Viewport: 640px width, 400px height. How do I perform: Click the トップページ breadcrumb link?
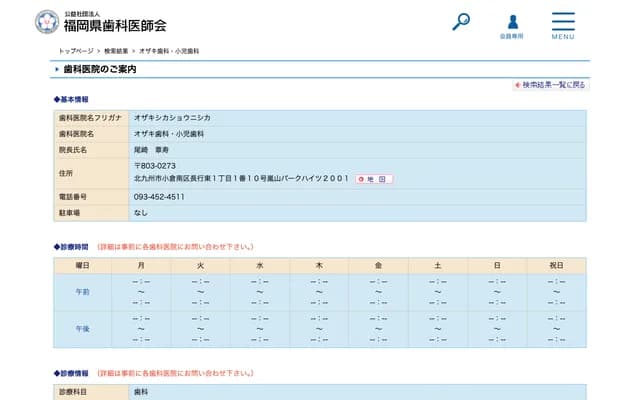(x=75, y=50)
